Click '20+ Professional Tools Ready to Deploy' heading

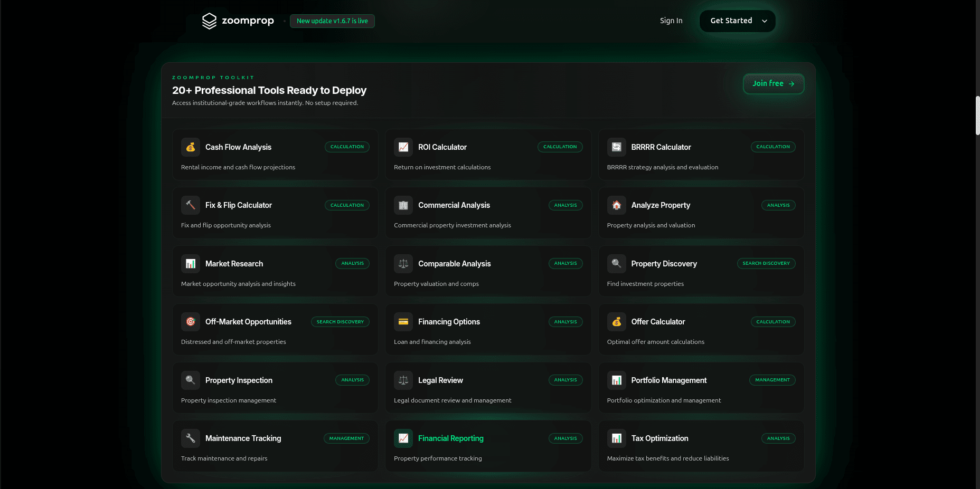pos(269,90)
